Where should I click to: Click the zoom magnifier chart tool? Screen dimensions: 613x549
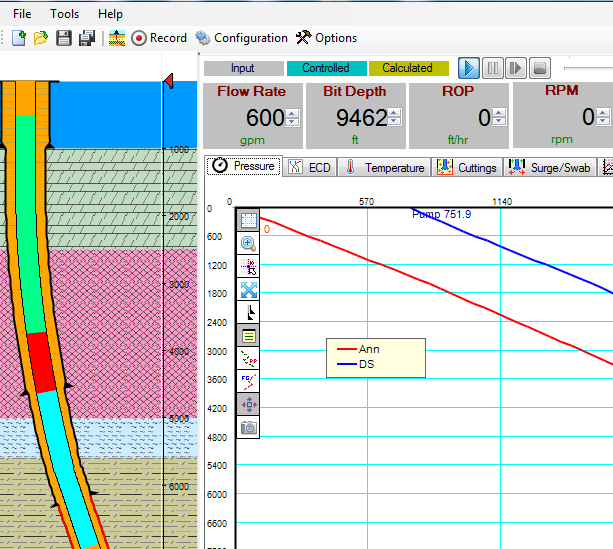(x=248, y=243)
